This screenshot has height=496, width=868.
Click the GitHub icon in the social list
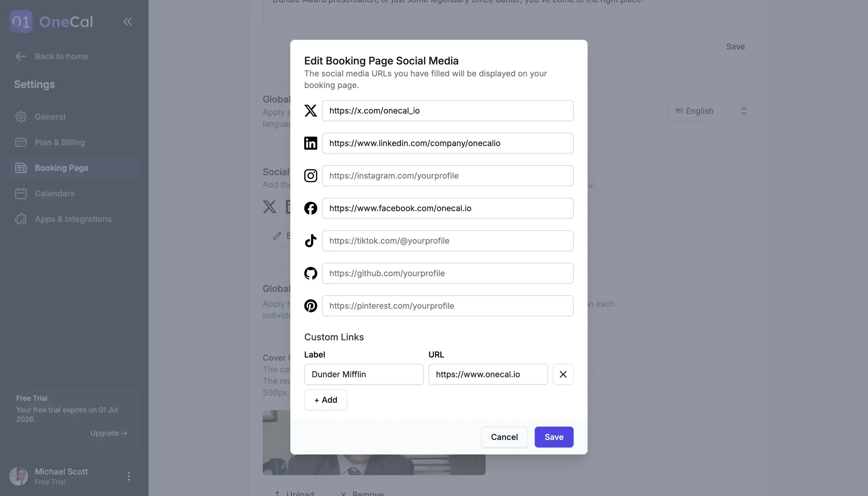click(310, 273)
